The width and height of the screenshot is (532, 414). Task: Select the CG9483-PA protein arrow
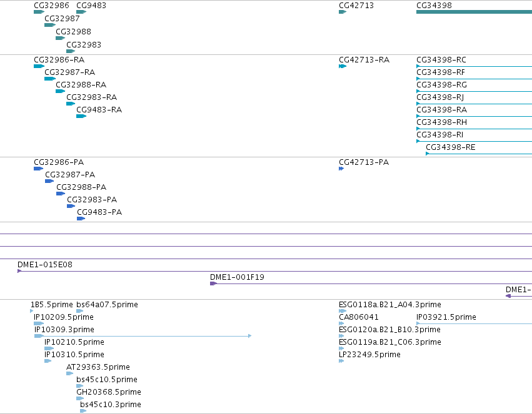[x=81, y=219]
